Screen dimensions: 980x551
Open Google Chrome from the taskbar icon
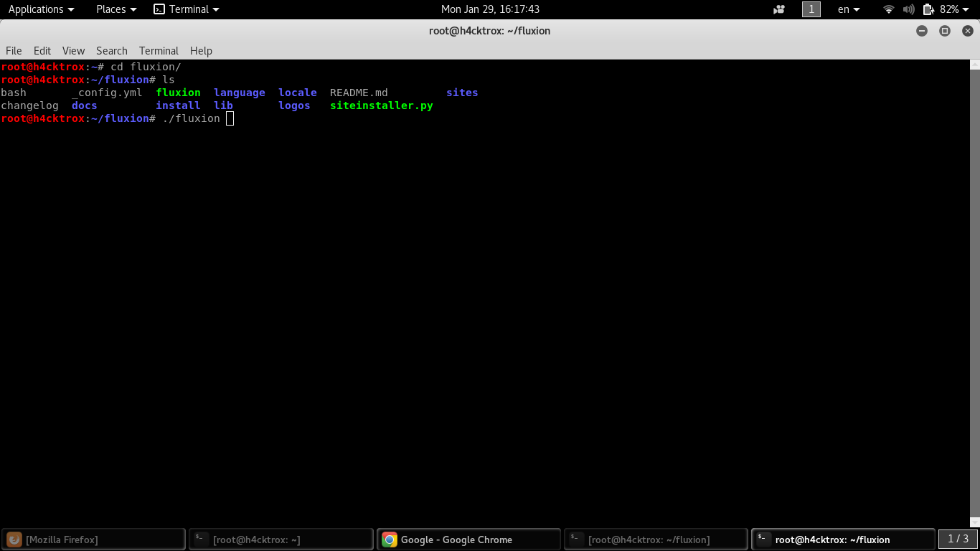390,539
